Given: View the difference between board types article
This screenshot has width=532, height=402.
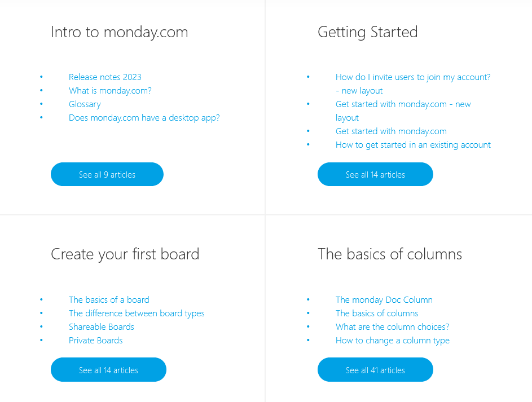Looking at the screenshot, I should tap(137, 313).
